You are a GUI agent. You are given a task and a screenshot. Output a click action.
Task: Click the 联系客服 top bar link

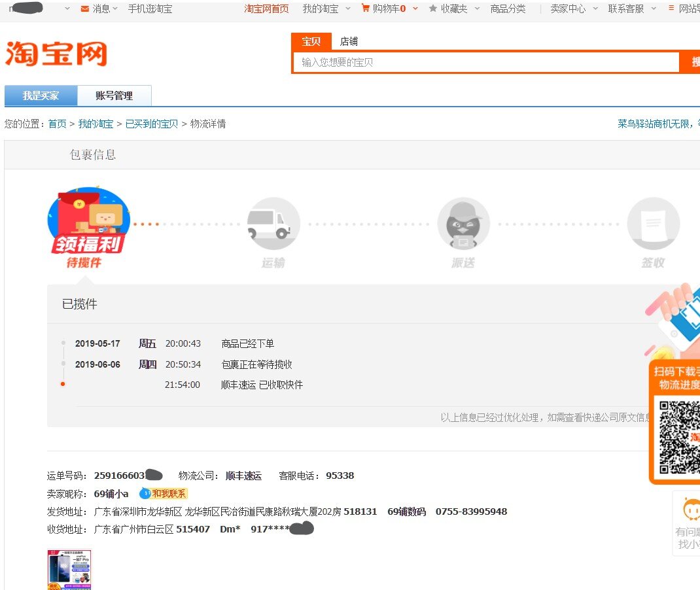626,9
